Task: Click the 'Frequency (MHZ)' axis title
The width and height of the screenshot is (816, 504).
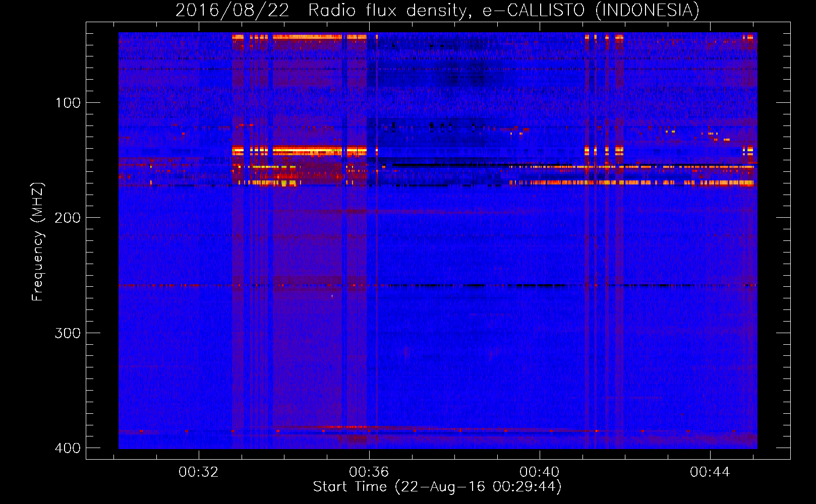Action: [x=38, y=242]
